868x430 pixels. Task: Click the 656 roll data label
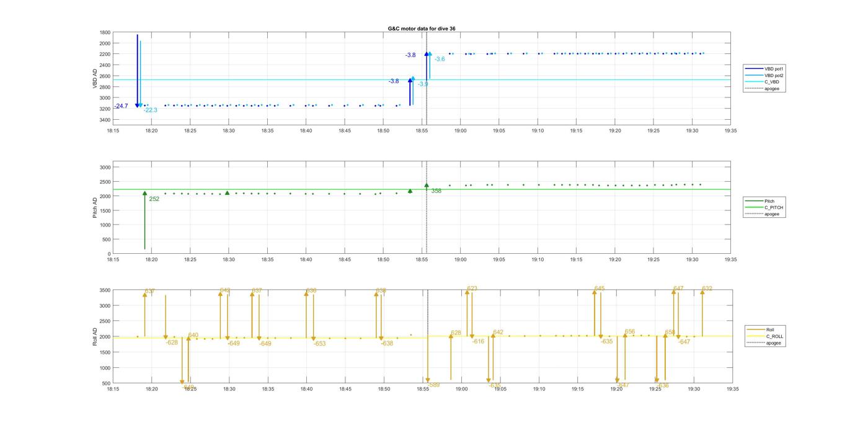630,331
